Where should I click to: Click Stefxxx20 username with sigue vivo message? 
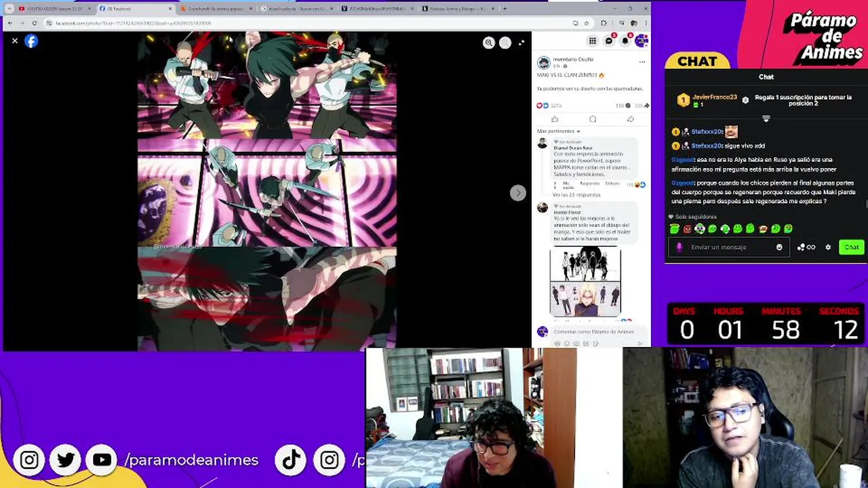[707, 146]
